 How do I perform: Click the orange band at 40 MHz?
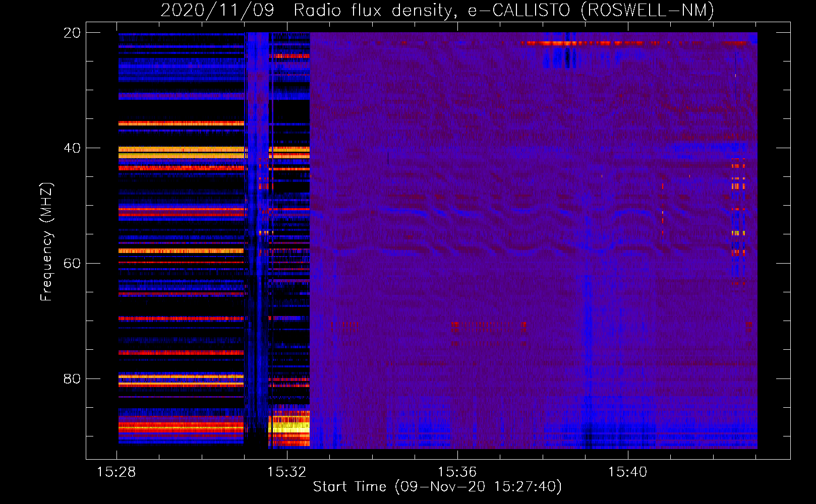click(182, 150)
